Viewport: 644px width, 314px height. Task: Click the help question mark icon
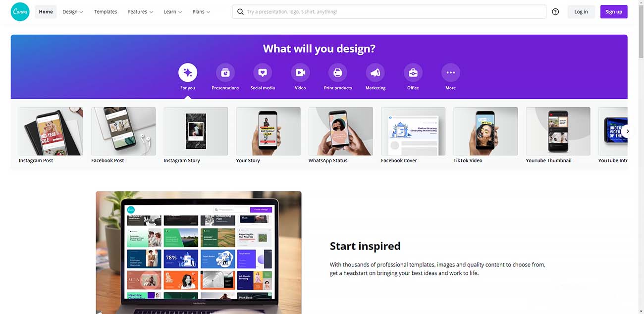click(555, 12)
